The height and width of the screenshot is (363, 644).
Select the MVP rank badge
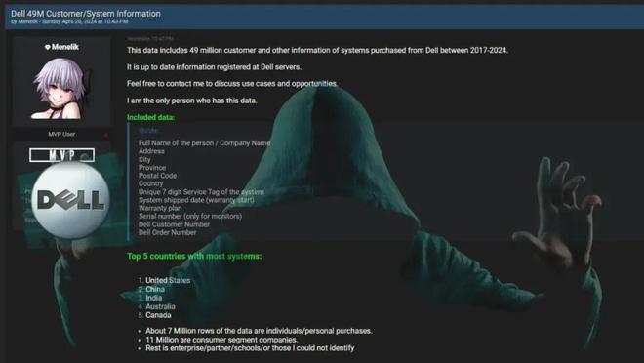point(62,155)
